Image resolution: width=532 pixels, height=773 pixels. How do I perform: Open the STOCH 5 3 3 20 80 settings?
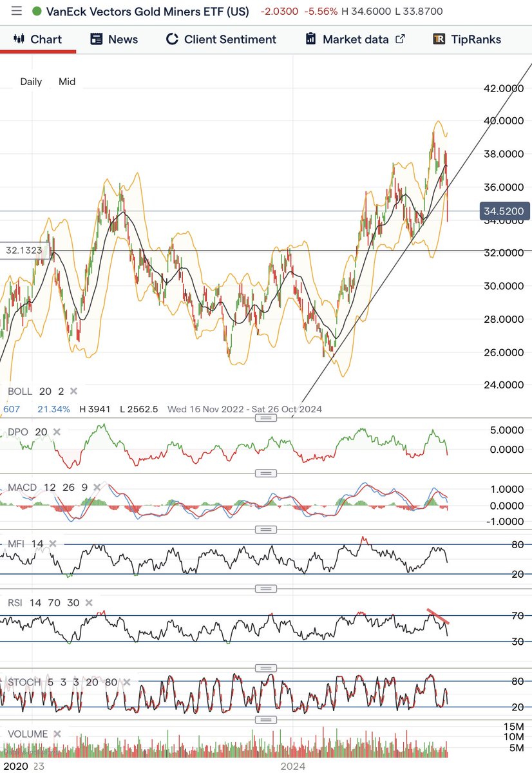point(62,682)
